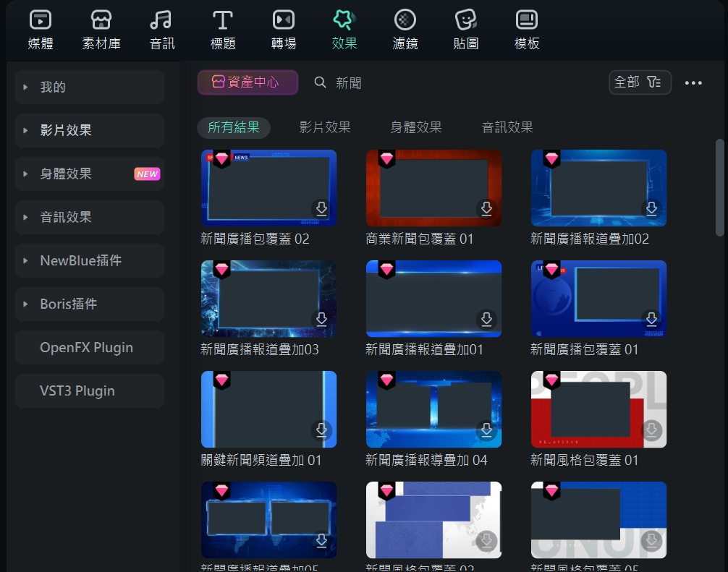Expand the NewBlue插件 sidebar category

pos(90,260)
